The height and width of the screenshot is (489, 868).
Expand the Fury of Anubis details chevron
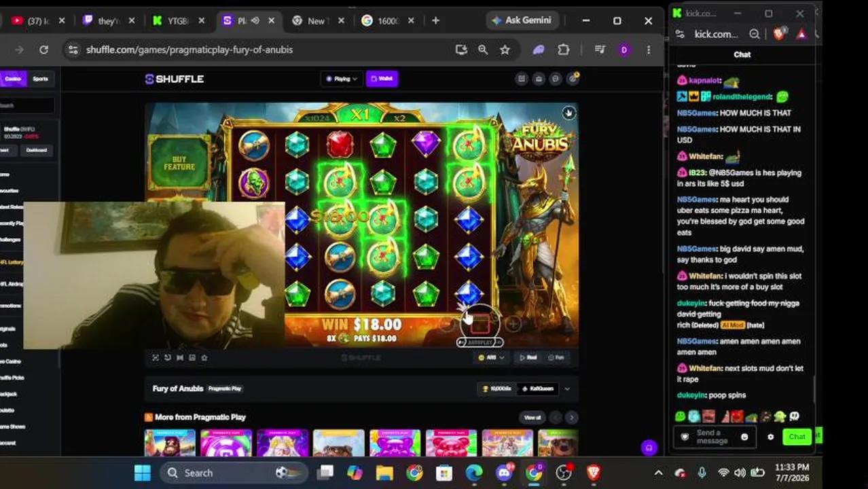567,388
